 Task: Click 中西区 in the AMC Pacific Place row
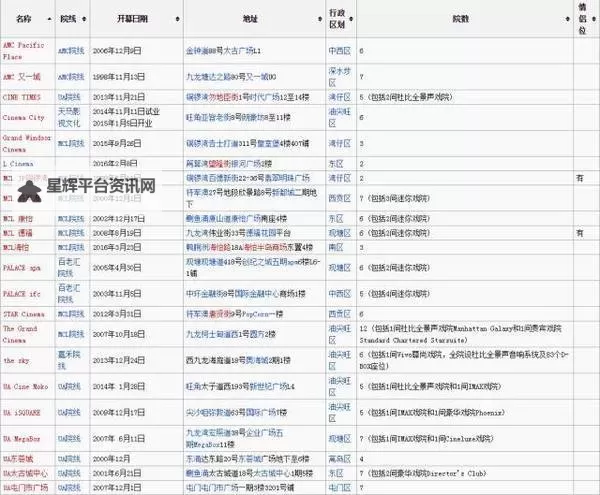[340, 51]
